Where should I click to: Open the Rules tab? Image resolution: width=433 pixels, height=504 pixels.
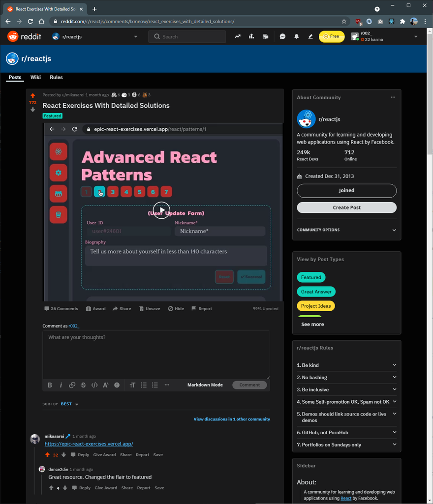coord(56,77)
